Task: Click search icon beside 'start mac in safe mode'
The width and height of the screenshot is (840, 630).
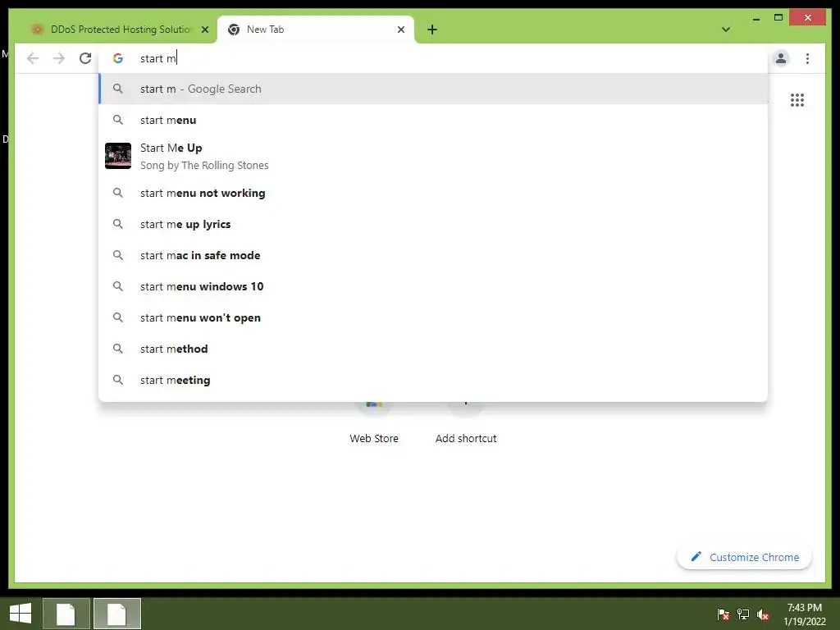Action: tap(118, 255)
